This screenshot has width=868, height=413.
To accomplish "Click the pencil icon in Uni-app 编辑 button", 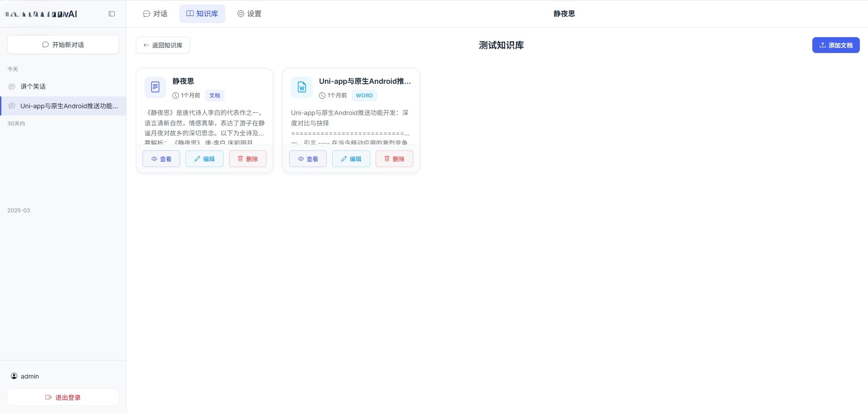I will tap(343, 159).
